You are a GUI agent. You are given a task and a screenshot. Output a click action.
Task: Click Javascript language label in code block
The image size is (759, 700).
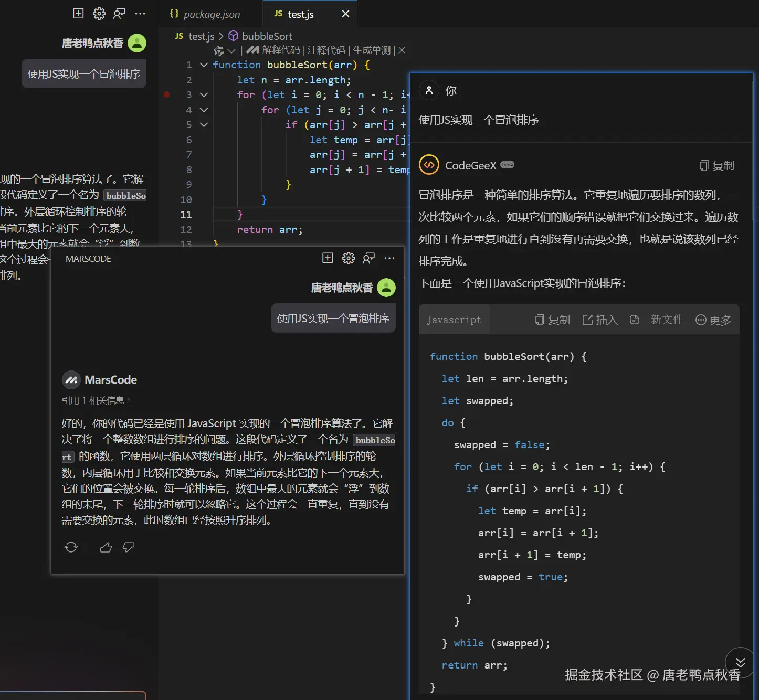454,320
